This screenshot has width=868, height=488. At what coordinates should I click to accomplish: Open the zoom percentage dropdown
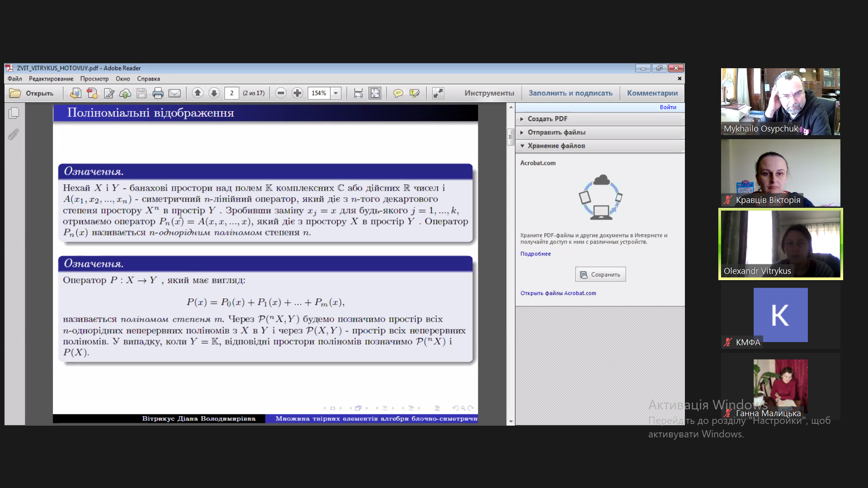point(336,93)
